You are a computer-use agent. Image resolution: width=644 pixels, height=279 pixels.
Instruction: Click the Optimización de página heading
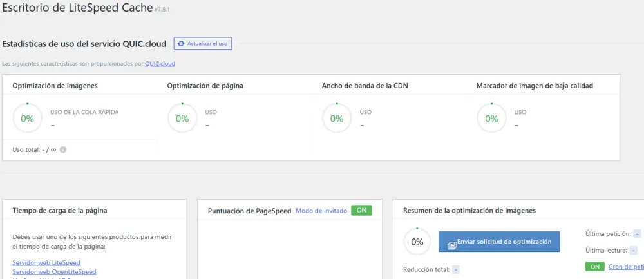pyautogui.click(x=205, y=86)
